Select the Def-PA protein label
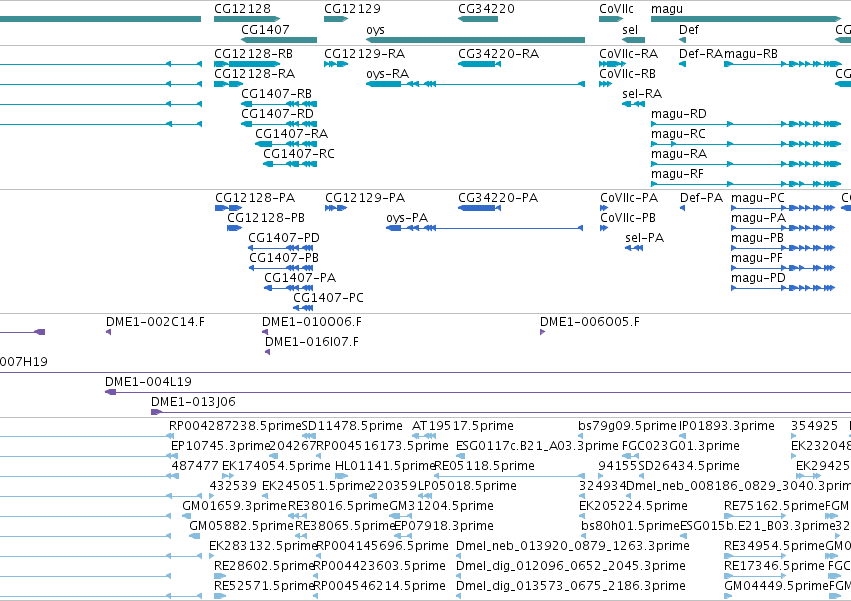The height and width of the screenshot is (601, 851). 701,198
